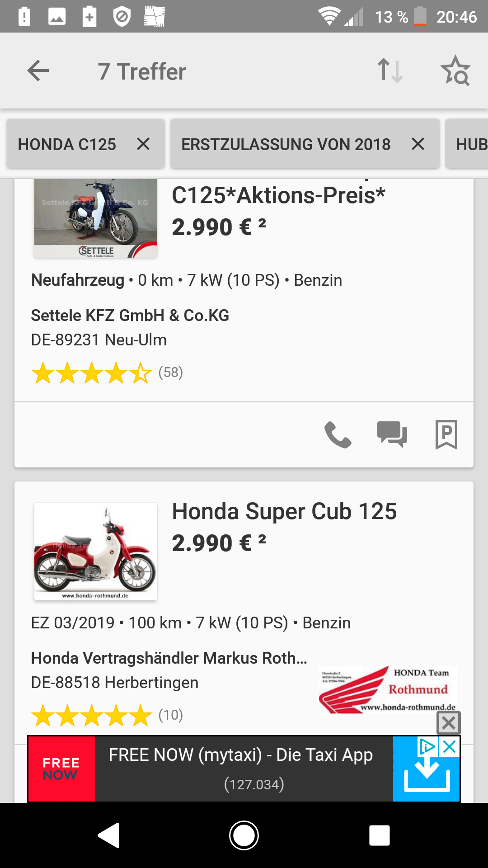The height and width of the screenshot is (868, 488).
Task: Open Android recent apps square
Action: click(379, 835)
